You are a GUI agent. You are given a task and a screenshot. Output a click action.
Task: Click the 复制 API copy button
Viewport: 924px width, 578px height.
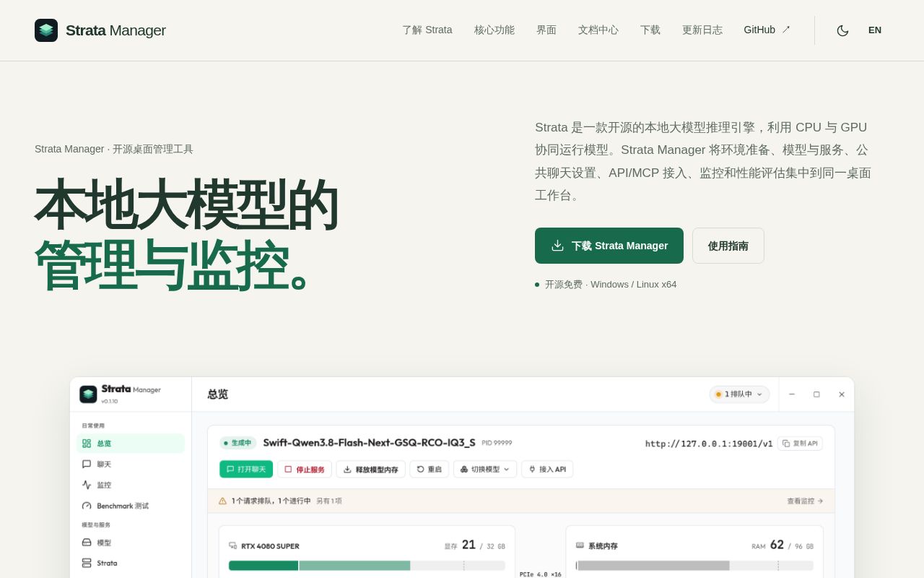[800, 444]
